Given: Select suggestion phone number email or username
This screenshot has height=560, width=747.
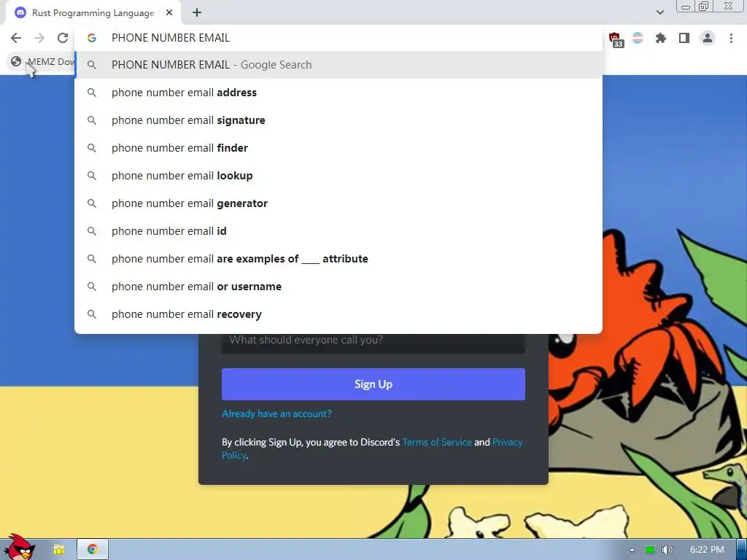Looking at the screenshot, I should click(x=338, y=286).
